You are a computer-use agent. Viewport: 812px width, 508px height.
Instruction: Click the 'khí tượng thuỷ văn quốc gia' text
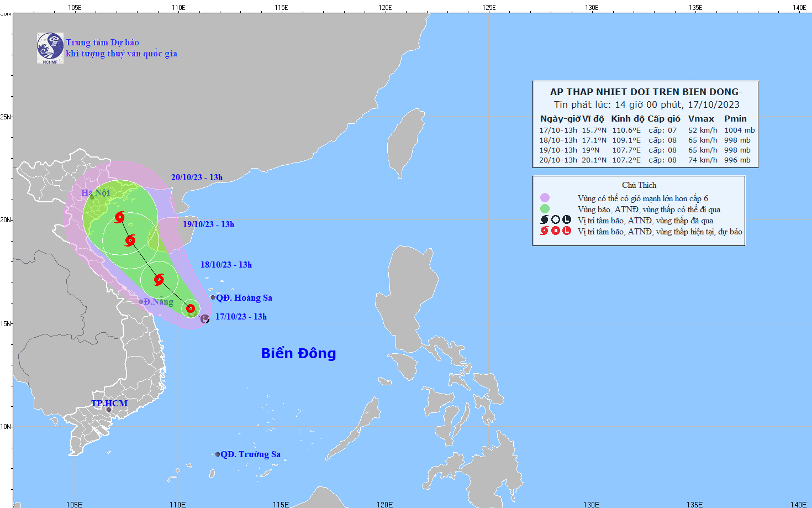122,54
